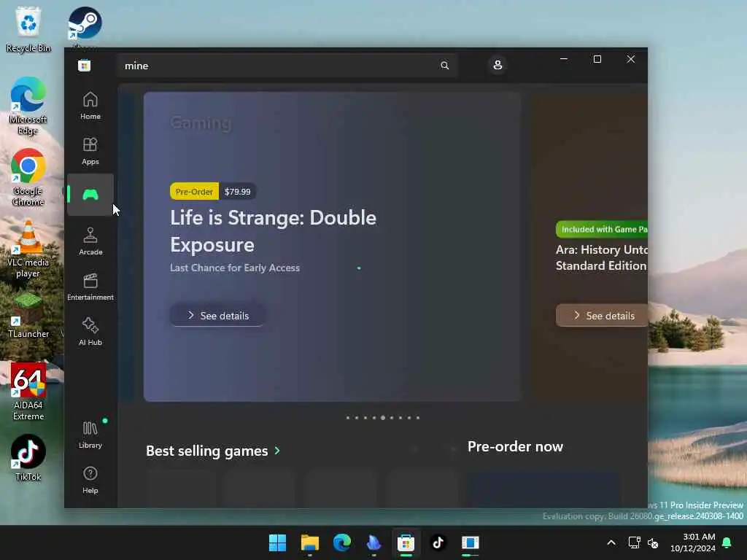
Task: Click the Microsoft Store taskbar icon
Action: point(406,542)
